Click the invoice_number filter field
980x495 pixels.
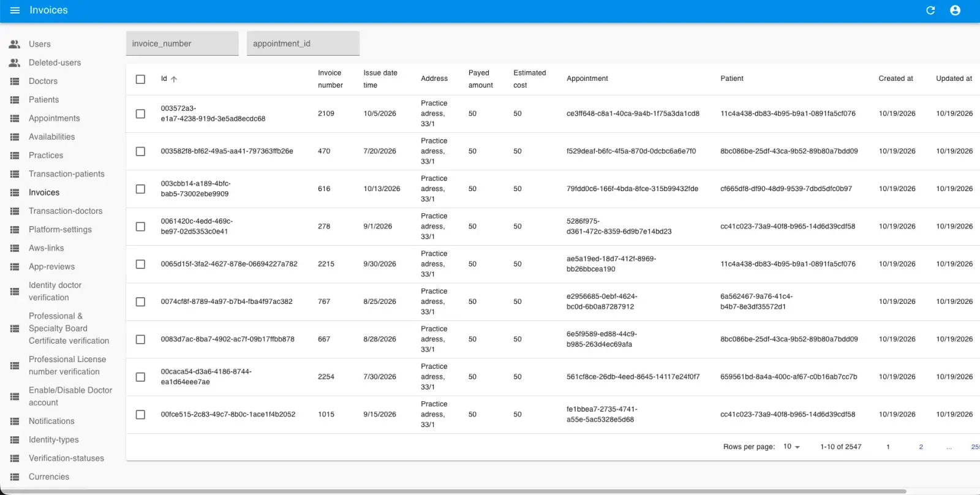click(x=183, y=43)
